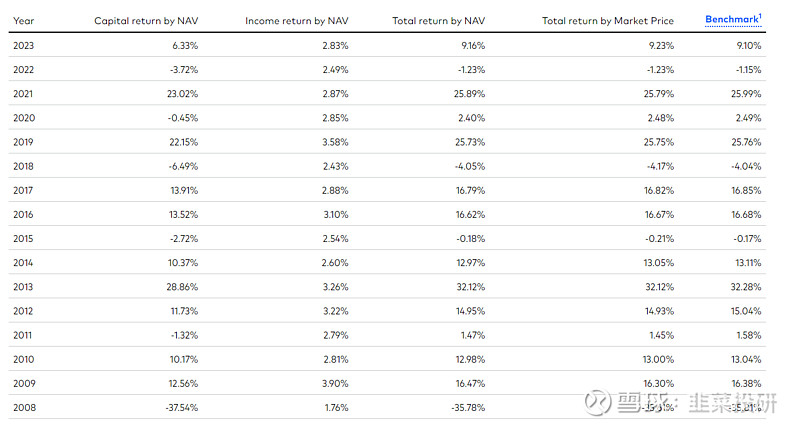Viewport: 800px width, 427px height.
Task: Open the Benchmark footnote link
Action: (732, 20)
